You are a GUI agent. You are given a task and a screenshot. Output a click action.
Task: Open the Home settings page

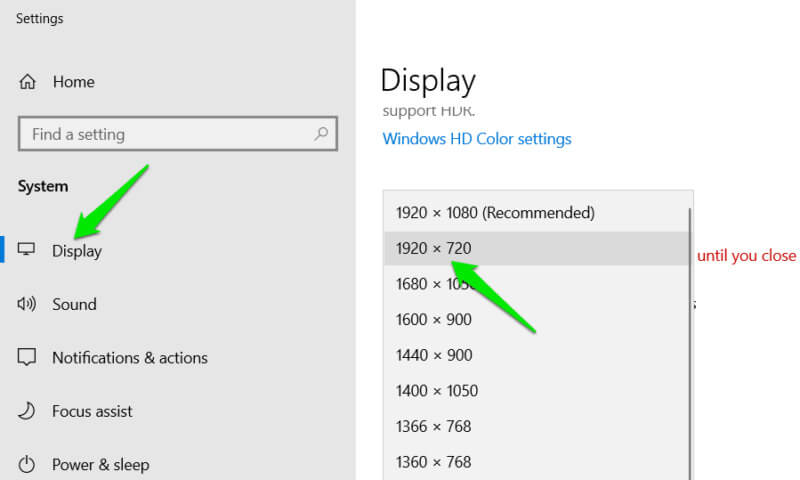click(74, 82)
